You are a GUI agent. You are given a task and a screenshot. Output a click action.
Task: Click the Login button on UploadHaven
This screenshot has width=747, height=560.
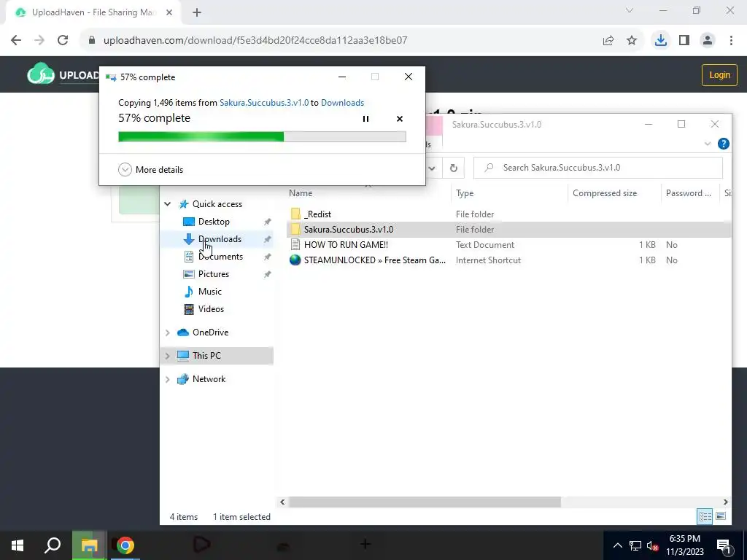pos(719,75)
